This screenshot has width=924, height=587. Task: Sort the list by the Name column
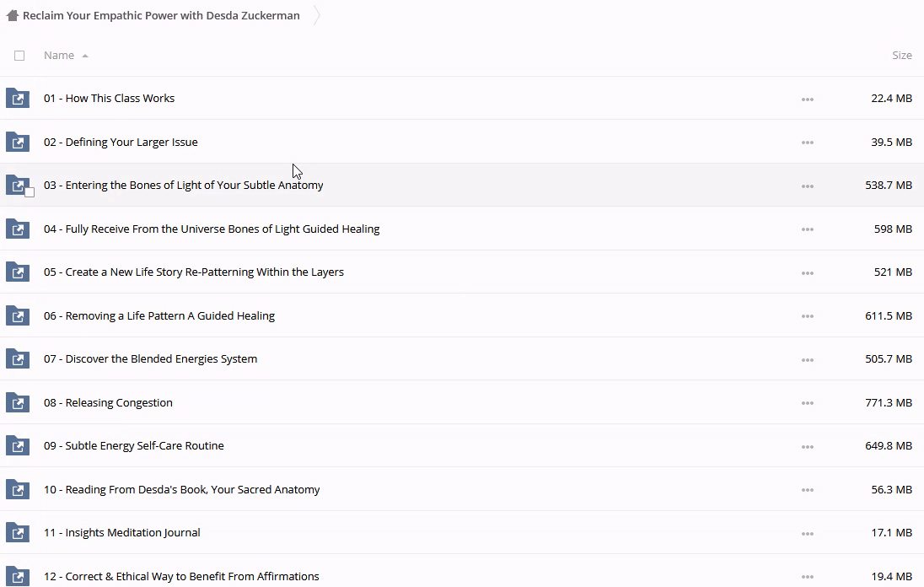59,56
